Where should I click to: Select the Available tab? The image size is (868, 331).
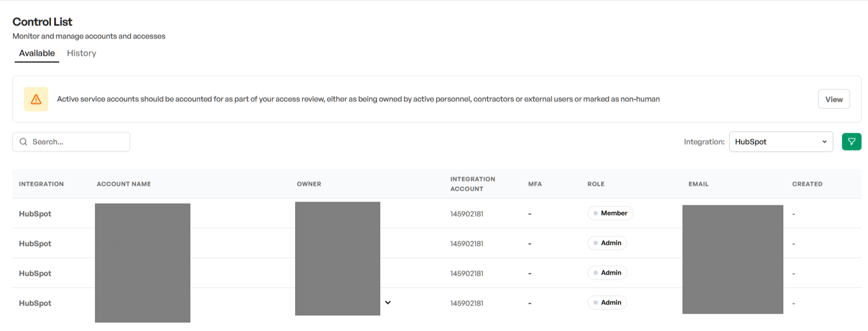[x=37, y=53]
